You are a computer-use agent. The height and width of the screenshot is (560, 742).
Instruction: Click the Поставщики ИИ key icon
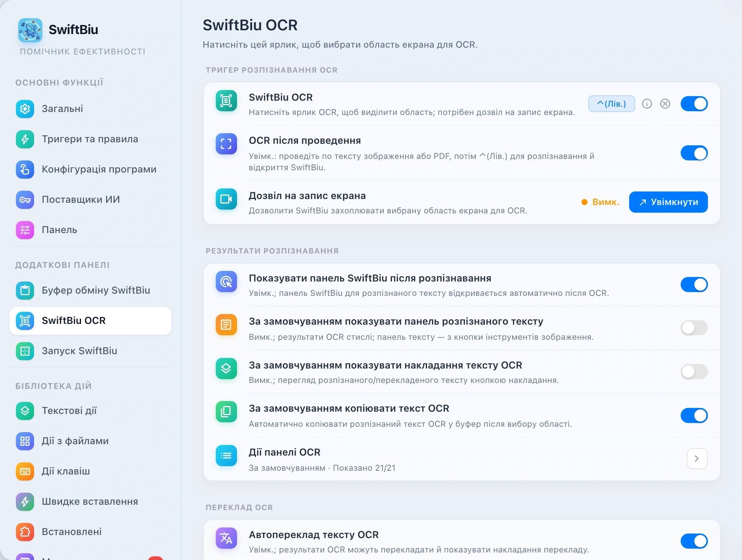(25, 200)
